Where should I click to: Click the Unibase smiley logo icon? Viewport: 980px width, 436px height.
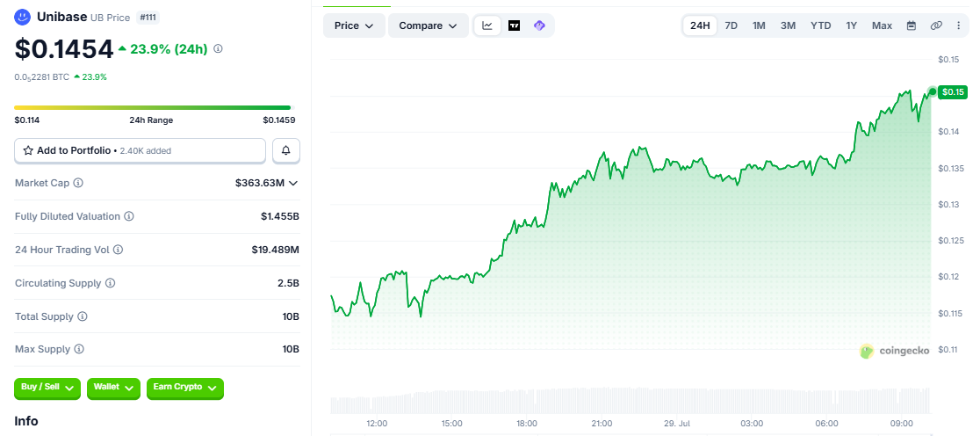pyautogui.click(x=23, y=17)
